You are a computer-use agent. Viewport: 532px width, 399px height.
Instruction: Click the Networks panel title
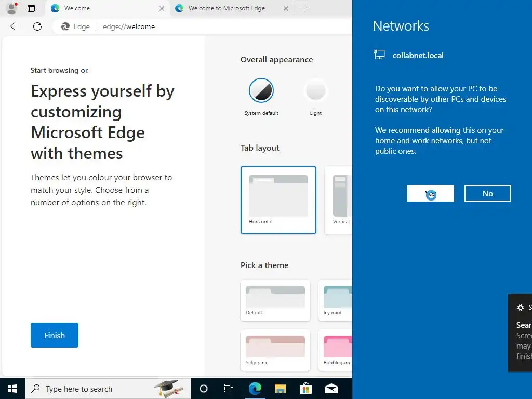tap(401, 26)
